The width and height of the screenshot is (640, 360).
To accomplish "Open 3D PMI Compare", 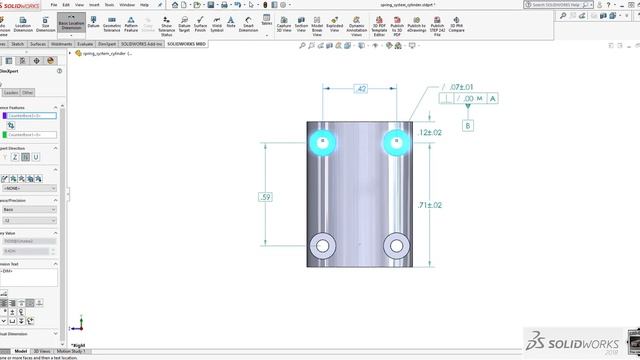I will [456, 24].
